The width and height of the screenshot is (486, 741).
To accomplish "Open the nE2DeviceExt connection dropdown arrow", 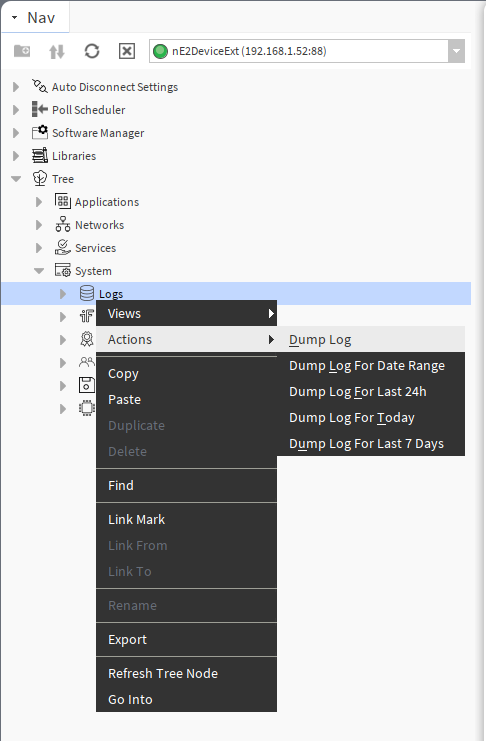I will [x=456, y=51].
